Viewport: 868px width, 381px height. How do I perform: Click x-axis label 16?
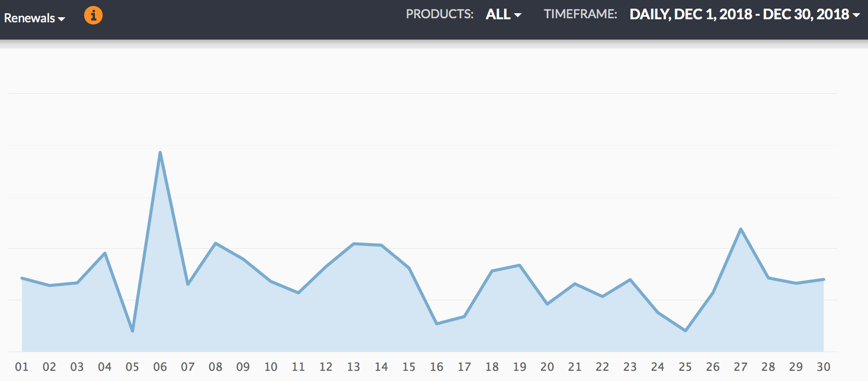pyautogui.click(x=437, y=367)
